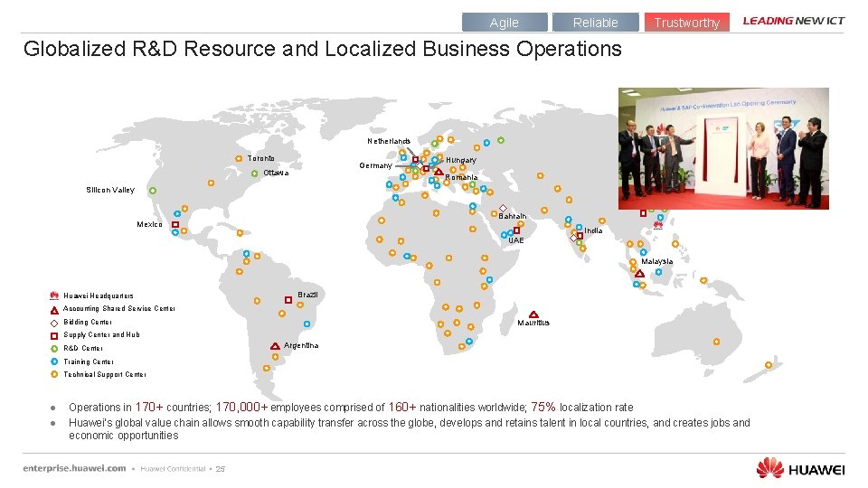
Task: Click the Huawei Headquarters legend icon
Action: 54,296
